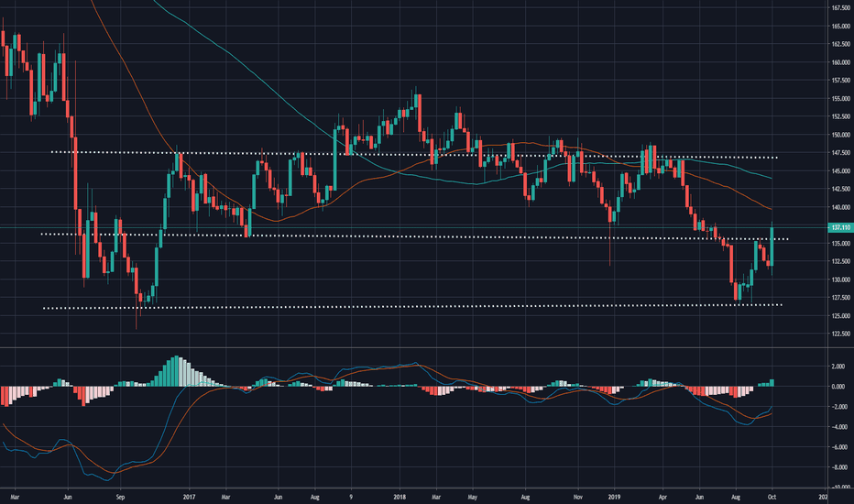Click the 152.500 price axis label
Viewport: 854px width, 504px height.
(x=841, y=116)
